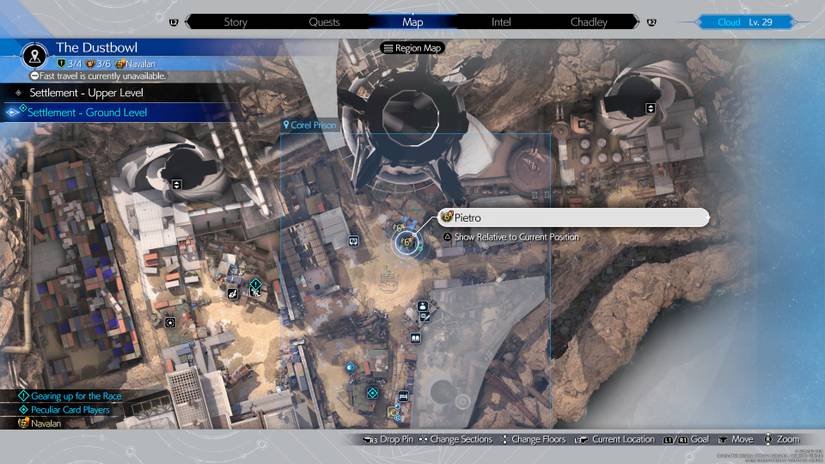The height and width of the screenshot is (464, 825).
Task: Click the R2 next-tab trigger icon
Action: pyautogui.click(x=651, y=22)
